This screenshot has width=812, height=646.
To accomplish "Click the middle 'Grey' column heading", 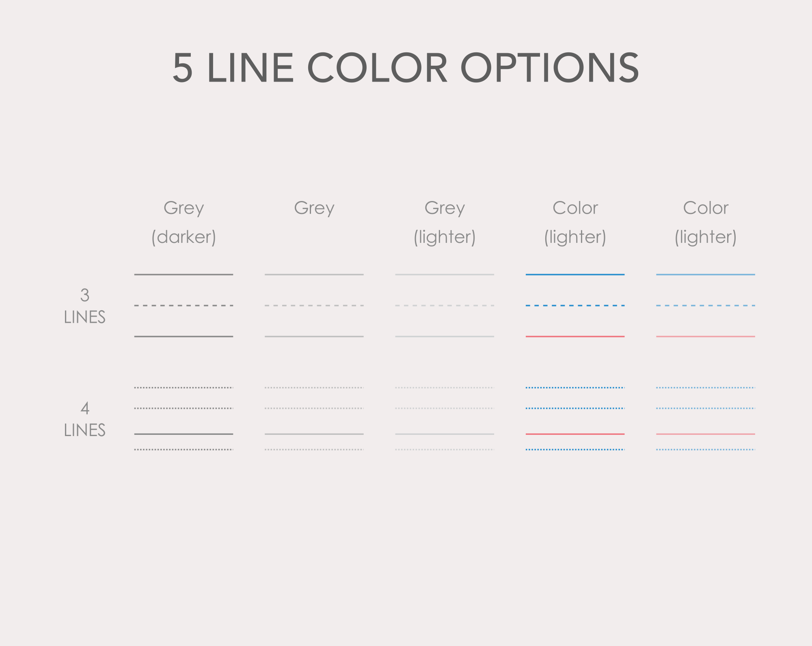I will tap(314, 208).
